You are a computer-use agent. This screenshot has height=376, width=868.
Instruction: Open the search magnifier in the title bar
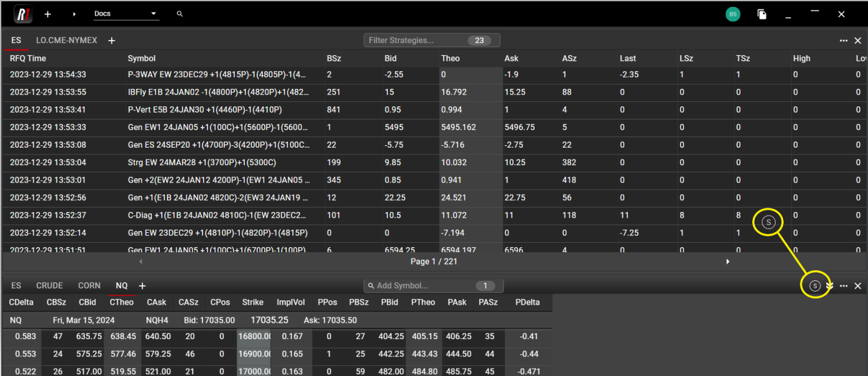180,14
